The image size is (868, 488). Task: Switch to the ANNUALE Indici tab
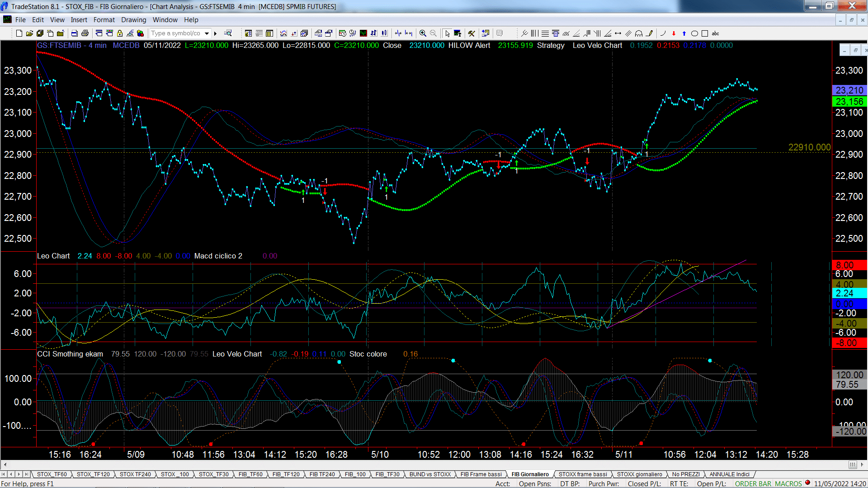(x=729, y=474)
